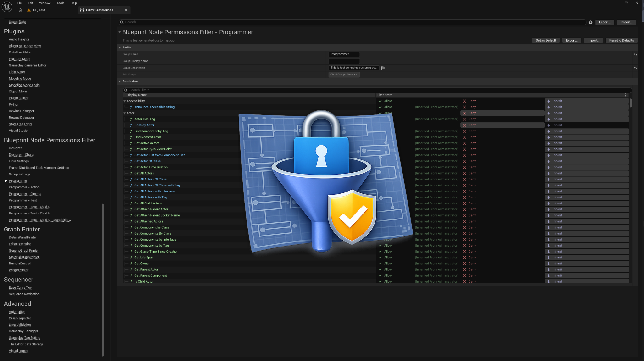
Task: Open Programmer - Cinema settings
Action: click(25, 194)
